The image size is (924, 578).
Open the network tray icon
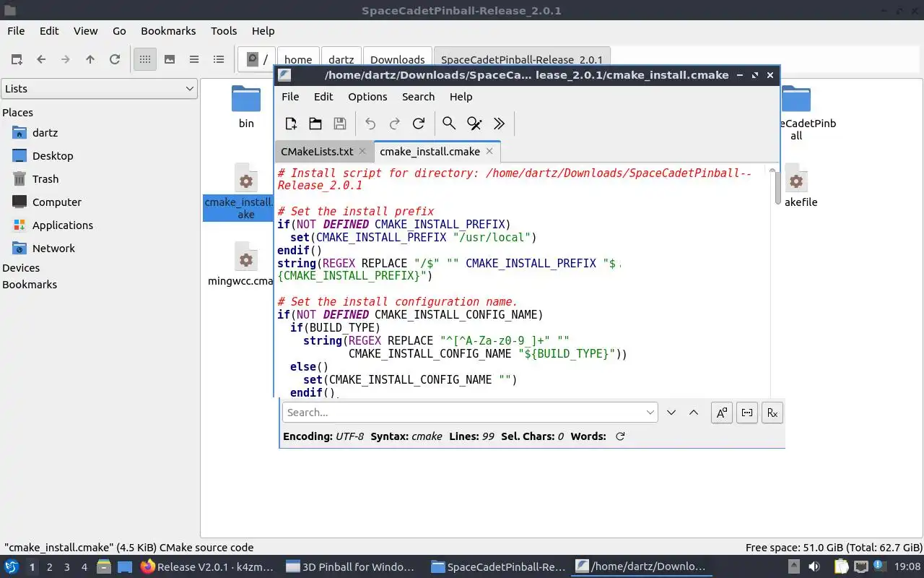[861, 567]
